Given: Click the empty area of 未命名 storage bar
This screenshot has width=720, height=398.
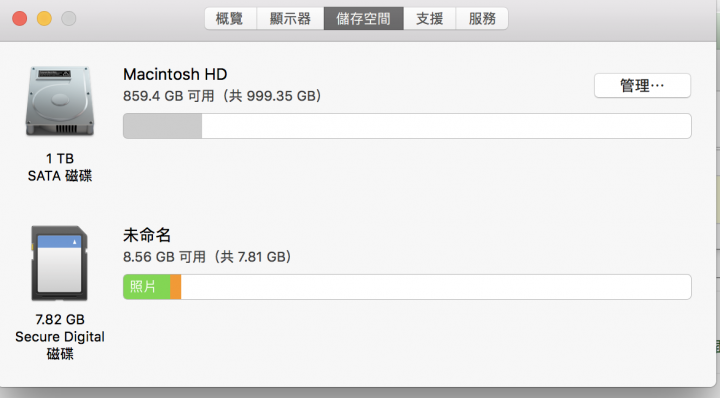Looking at the screenshot, I should pos(436,287).
